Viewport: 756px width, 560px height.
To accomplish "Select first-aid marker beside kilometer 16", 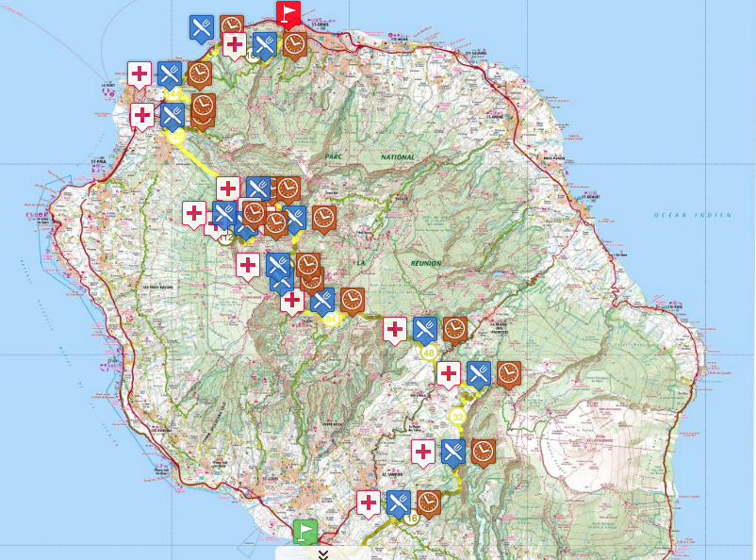I will click(368, 502).
